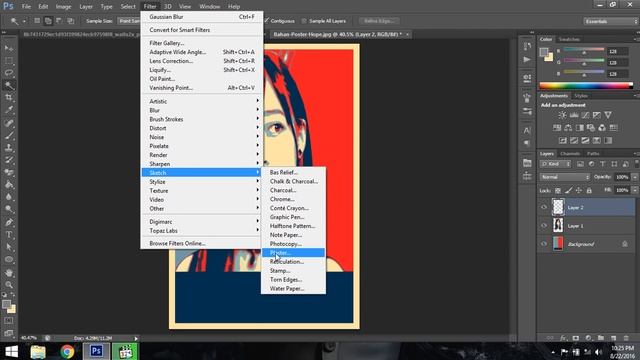Click the color spectrum ramp
Screen dimensions: 640x360
pyautogui.click(x=586, y=85)
